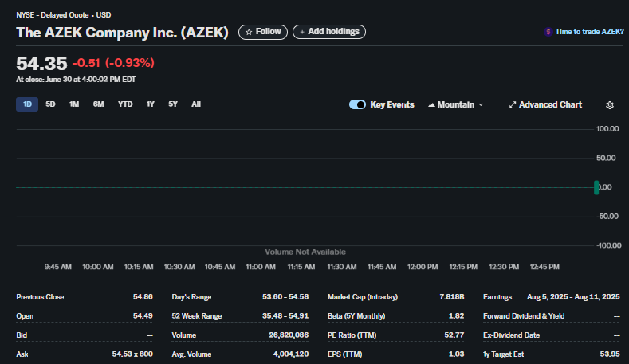Select the 5Y chart range

(x=172, y=104)
